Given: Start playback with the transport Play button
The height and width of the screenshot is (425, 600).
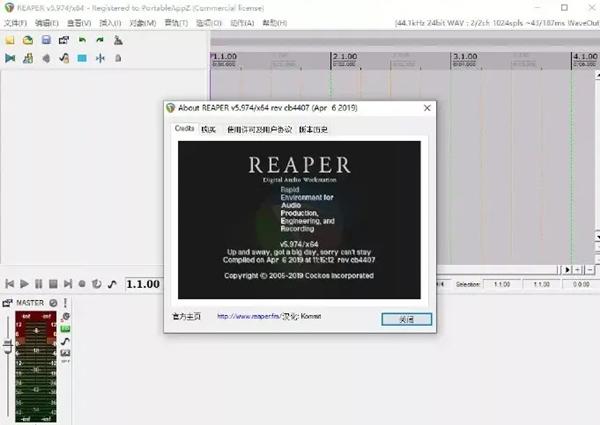Looking at the screenshot, I should pyautogui.click(x=24, y=284).
